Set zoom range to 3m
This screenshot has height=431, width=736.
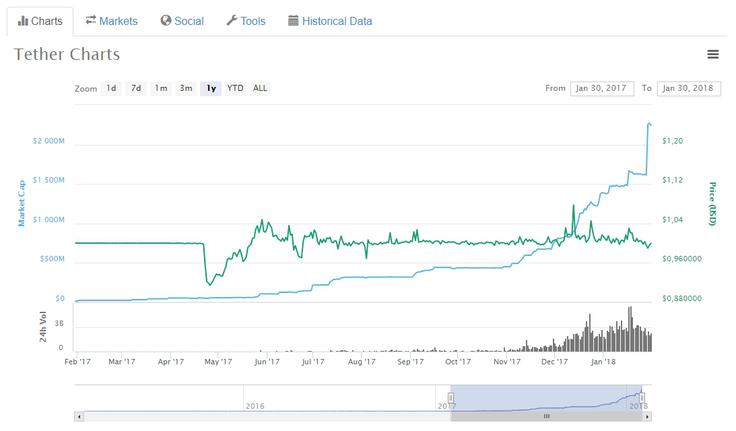point(186,88)
